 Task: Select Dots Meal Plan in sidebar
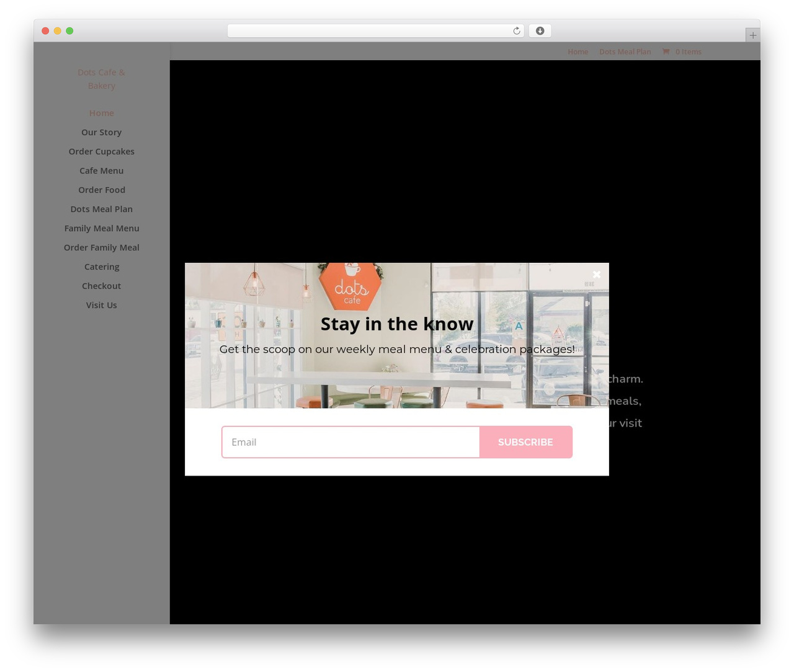click(101, 209)
